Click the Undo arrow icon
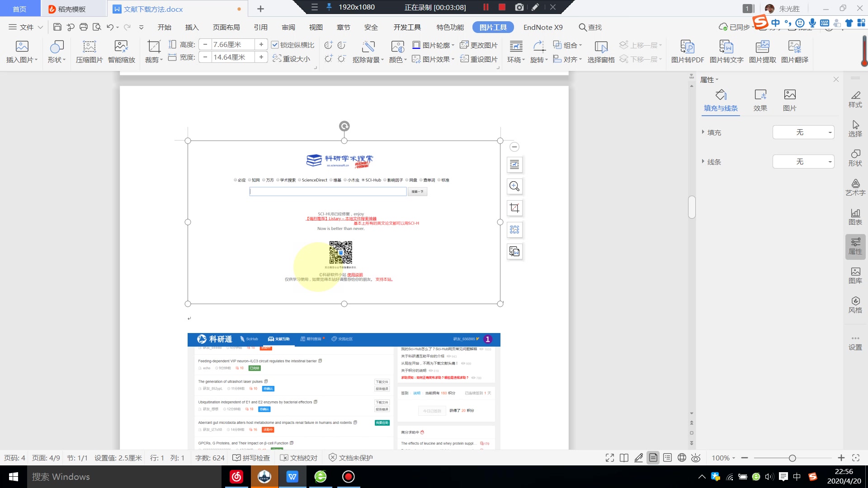The height and width of the screenshot is (488, 868). [110, 27]
